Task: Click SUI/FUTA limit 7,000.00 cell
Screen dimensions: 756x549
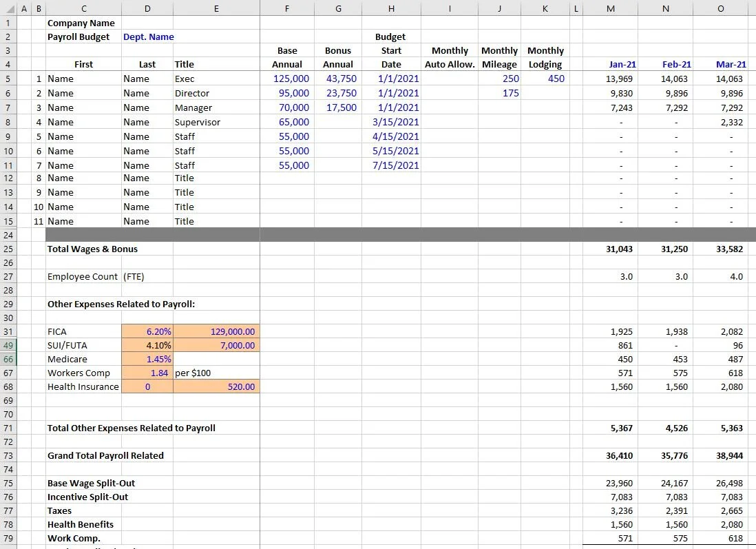Action: (216, 345)
